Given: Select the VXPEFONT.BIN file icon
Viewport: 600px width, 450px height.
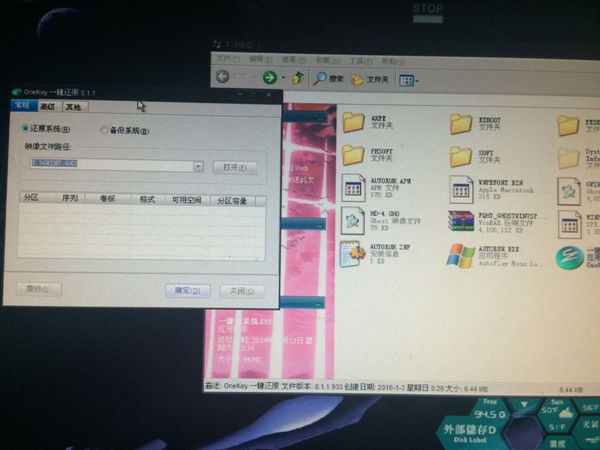Looking at the screenshot, I should click(x=461, y=190).
